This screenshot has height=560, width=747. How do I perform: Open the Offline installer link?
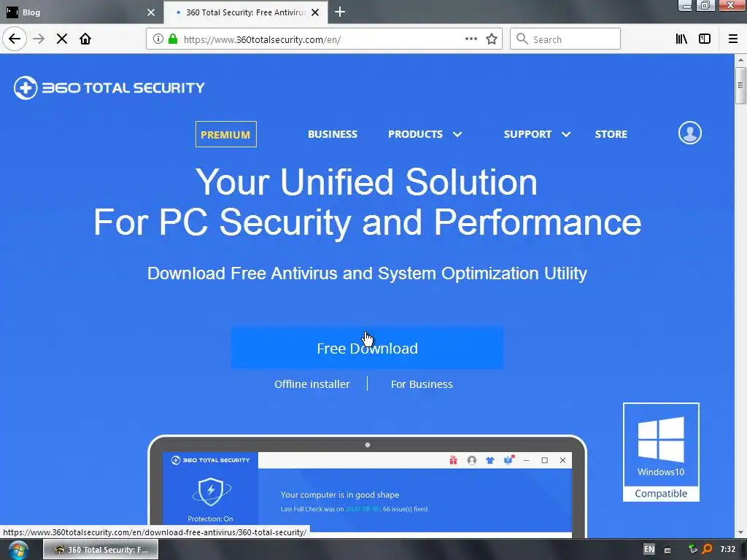pyautogui.click(x=312, y=384)
